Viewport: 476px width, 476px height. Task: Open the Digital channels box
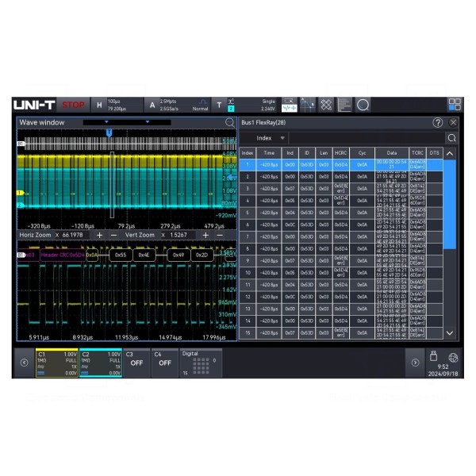[x=198, y=362]
